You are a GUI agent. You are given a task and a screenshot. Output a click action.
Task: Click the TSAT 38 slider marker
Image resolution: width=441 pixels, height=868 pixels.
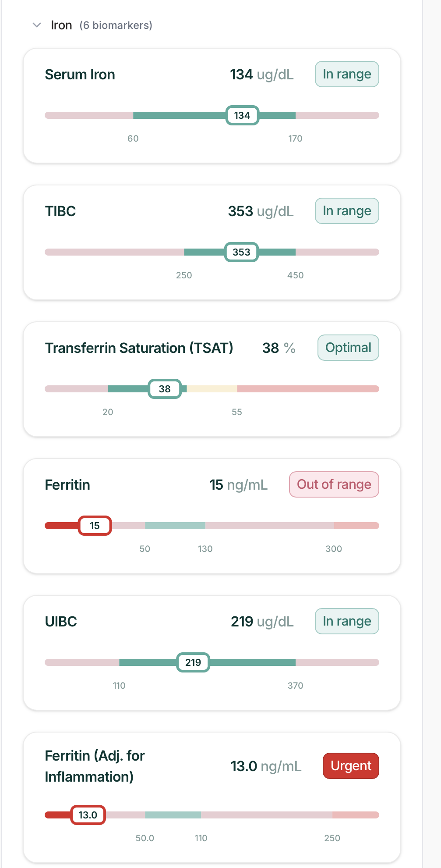point(165,389)
